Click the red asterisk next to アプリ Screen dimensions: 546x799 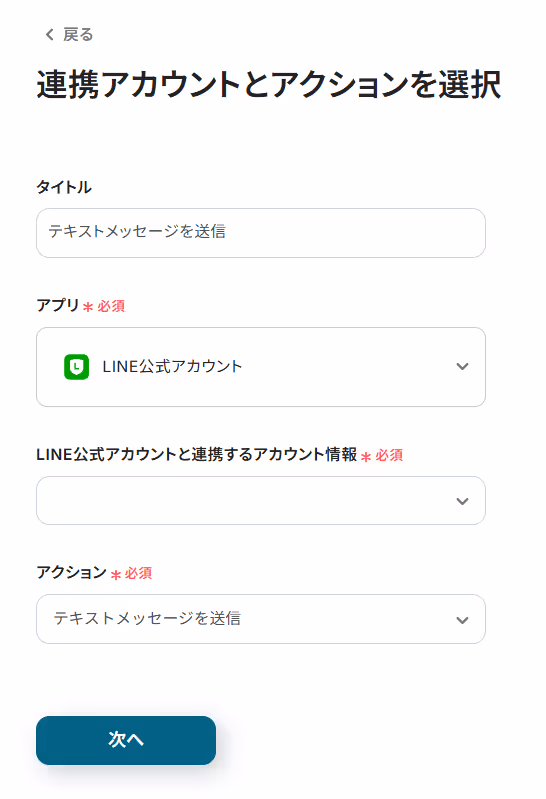pos(88,307)
